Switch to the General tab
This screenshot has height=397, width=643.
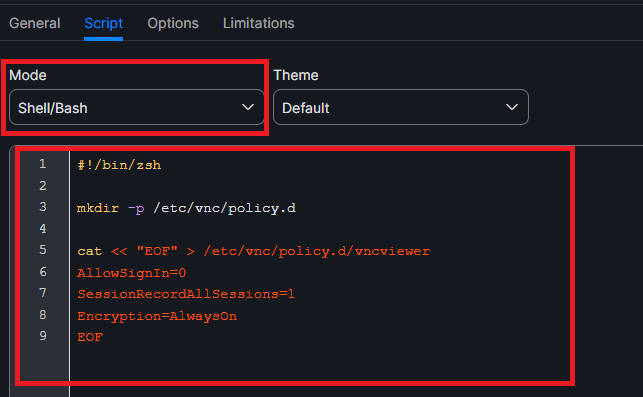coord(35,23)
